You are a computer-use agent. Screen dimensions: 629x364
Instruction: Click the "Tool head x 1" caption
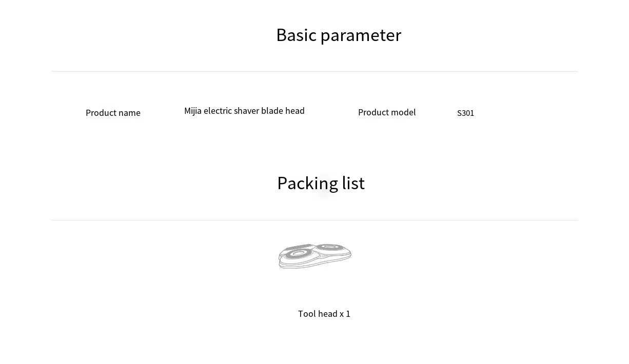tap(324, 314)
